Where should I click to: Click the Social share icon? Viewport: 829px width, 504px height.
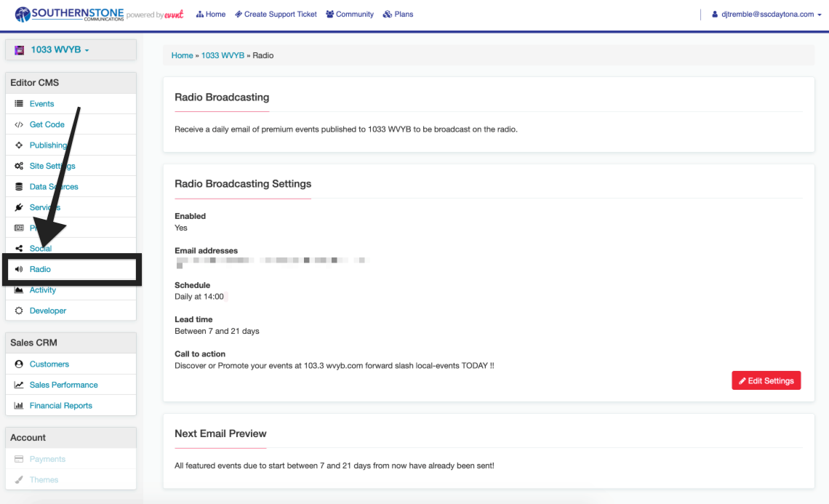click(19, 249)
